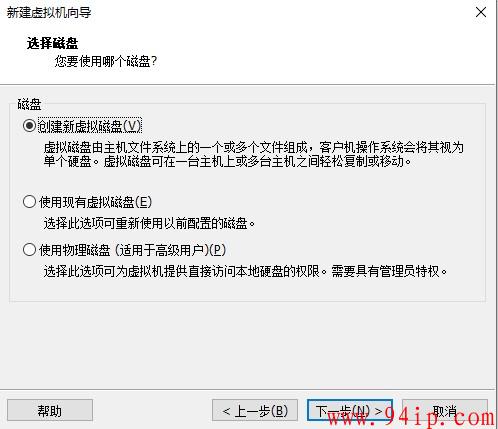Click the red www.94ip.com watermark
Image resolution: width=498 pixels, height=429 pixels.
pyautogui.click(x=411, y=417)
